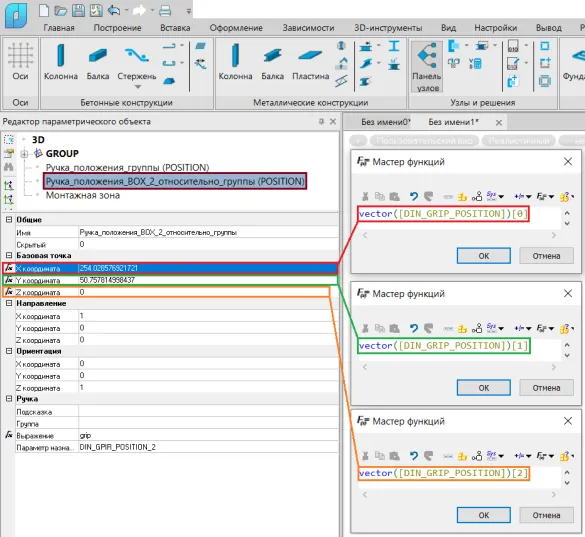Collapse the Общие property section
This screenshot has height=537, width=585.
coord(9,220)
